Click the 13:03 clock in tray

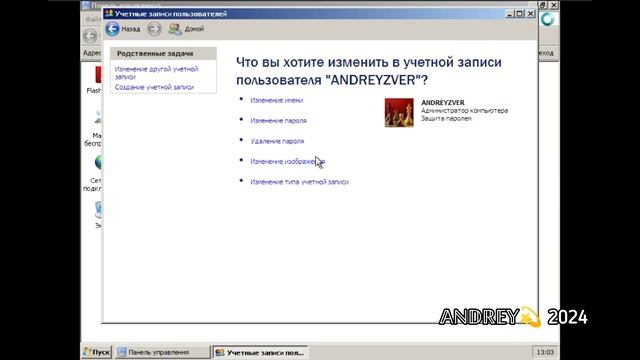pyautogui.click(x=545, y=352)
